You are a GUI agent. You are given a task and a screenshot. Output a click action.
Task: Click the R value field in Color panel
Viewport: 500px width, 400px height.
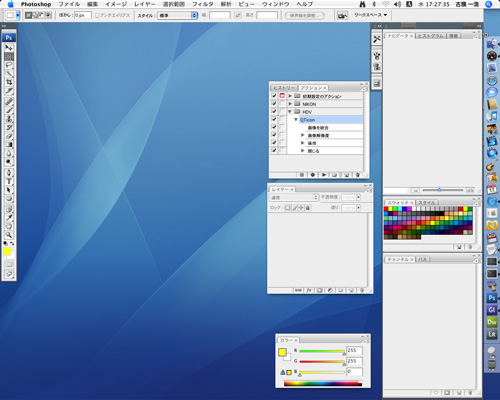tap(354, 350)
